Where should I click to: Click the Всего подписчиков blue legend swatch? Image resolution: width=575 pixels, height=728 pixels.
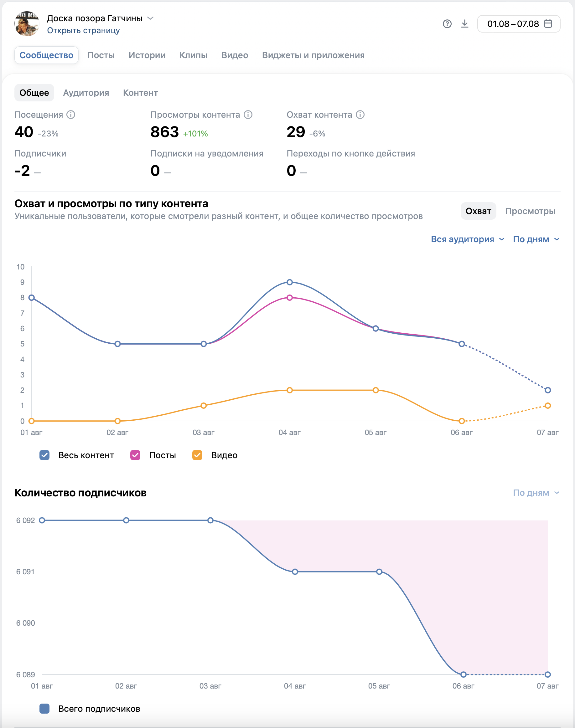(44, 709)
